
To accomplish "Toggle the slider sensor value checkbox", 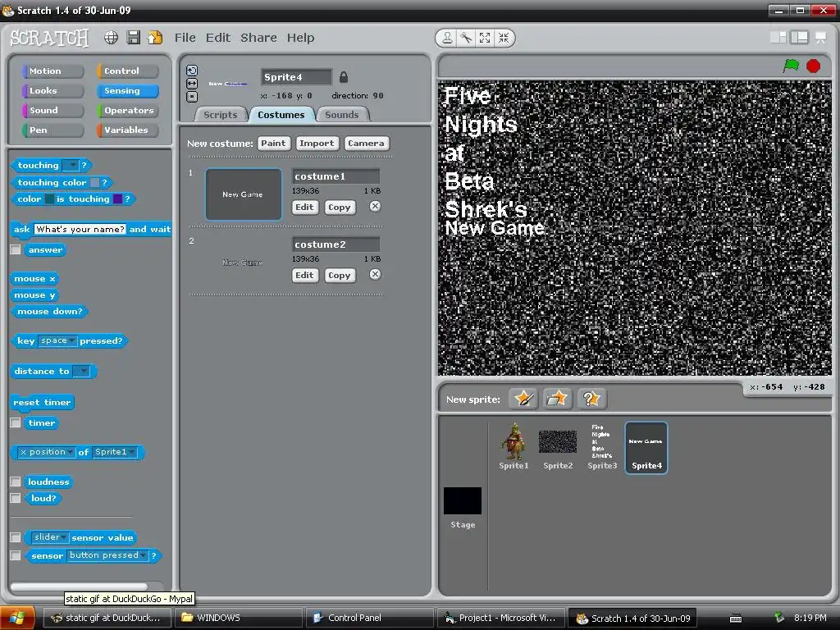I will 16,537.
